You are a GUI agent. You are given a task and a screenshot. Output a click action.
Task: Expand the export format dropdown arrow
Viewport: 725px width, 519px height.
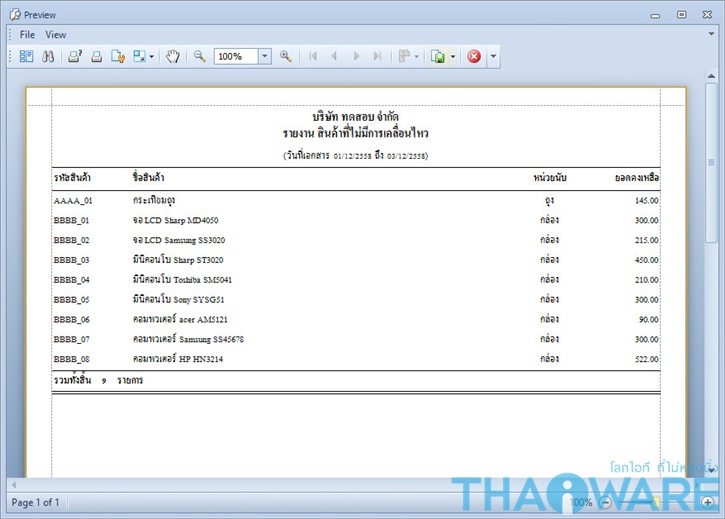pyautogui.click(x=453, y=56)
